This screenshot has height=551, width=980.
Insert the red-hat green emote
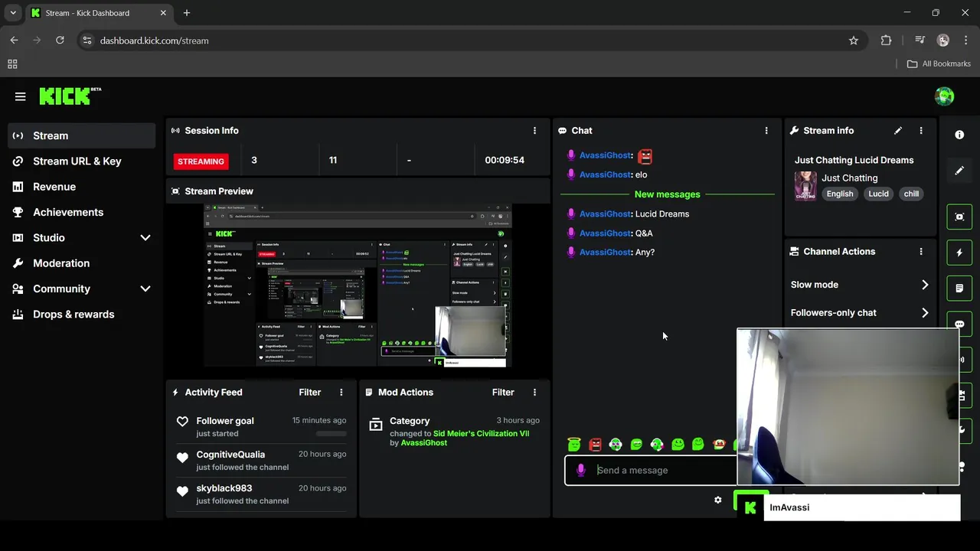coord(719,445)
